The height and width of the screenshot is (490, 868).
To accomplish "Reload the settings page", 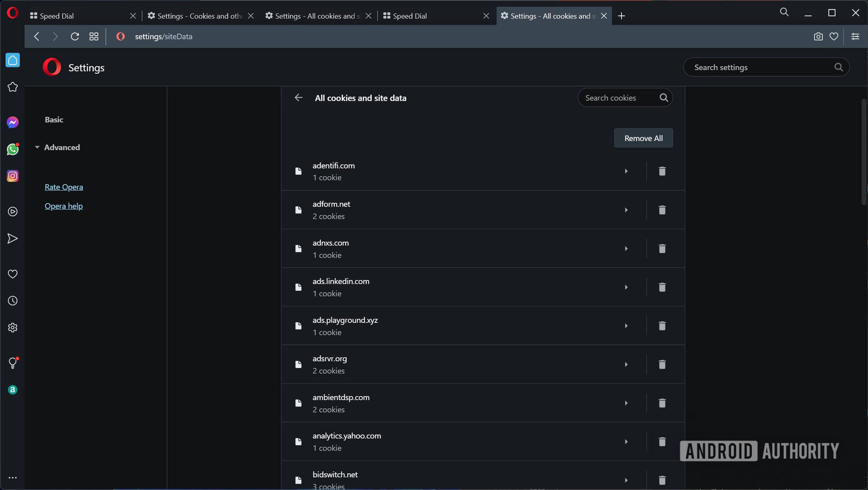I will click(75, 37).
